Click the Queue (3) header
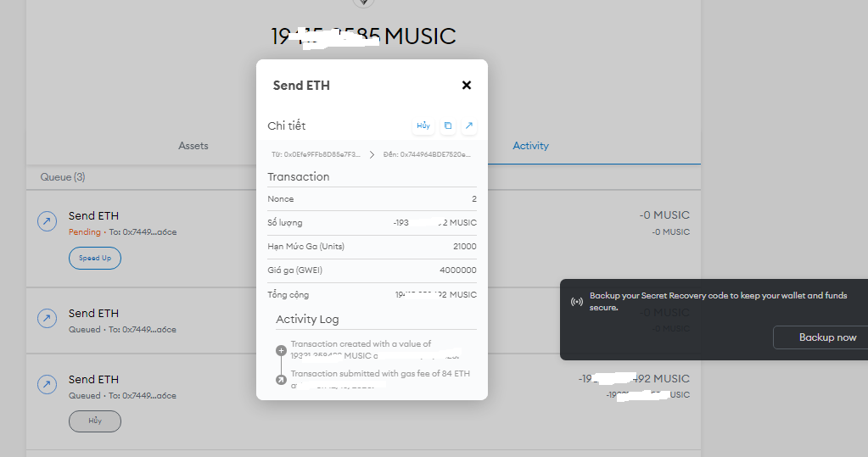The image size is (868, 457). point(63,177)
